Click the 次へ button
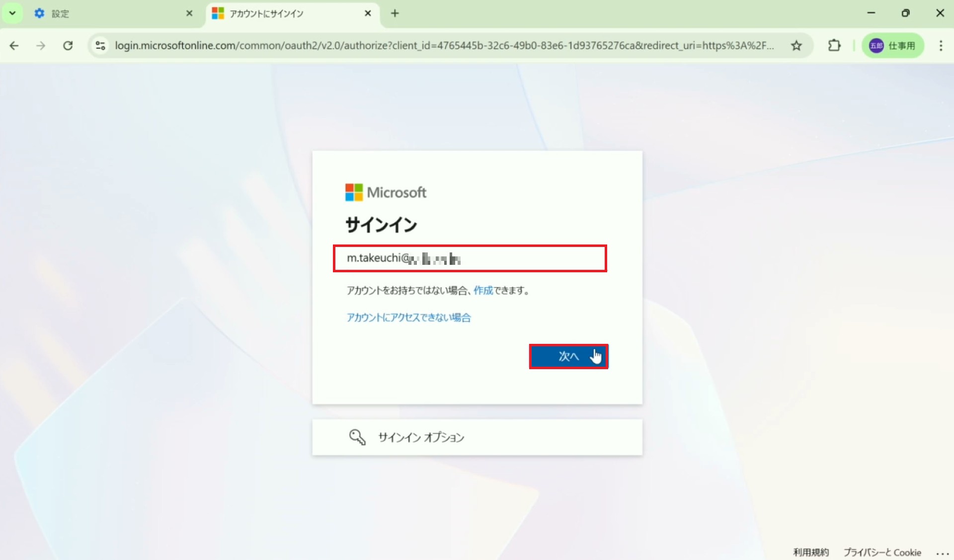Screen dimensions: 954x560 (568, 356)
